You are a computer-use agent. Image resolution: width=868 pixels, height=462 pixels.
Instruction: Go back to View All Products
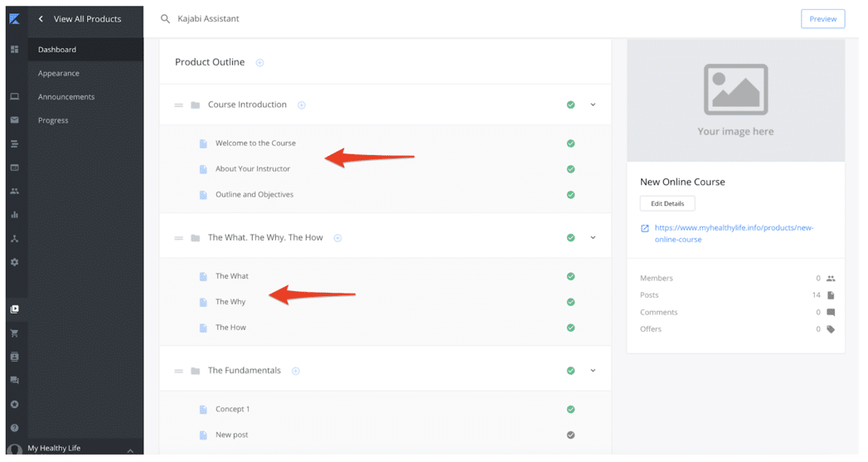coord(88,19)
